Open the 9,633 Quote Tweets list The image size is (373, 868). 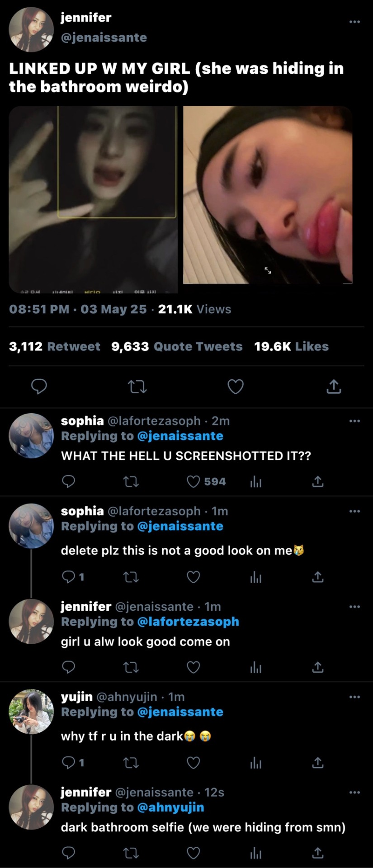[x=177, y=346]
